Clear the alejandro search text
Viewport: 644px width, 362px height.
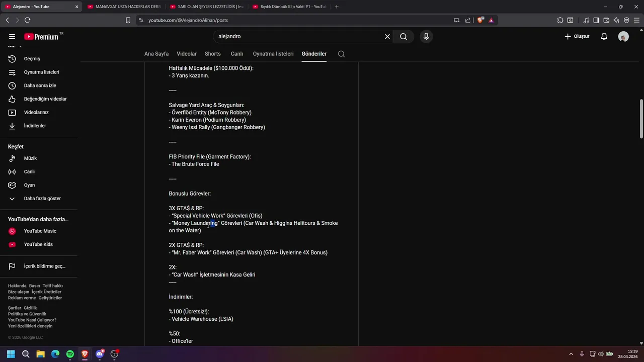[x=387, y=37]
